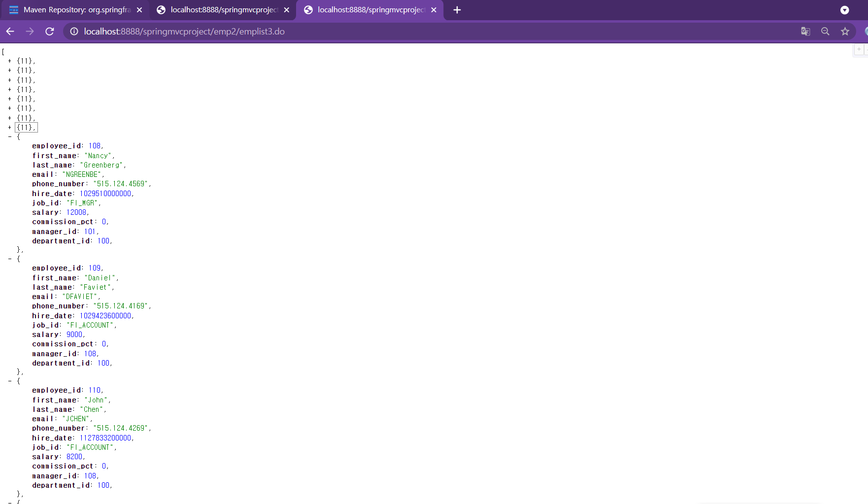Open a new browser tab
The height and width of the screenshot is (504, 868).
[457, 10]
